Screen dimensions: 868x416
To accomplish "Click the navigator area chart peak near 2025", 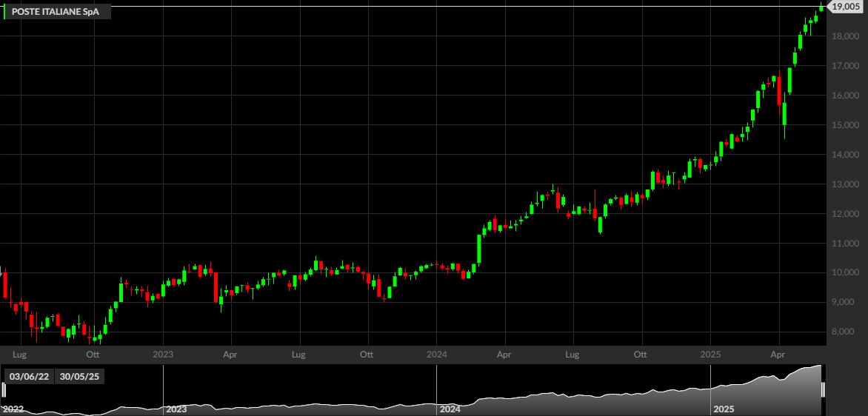I will 818,366.
